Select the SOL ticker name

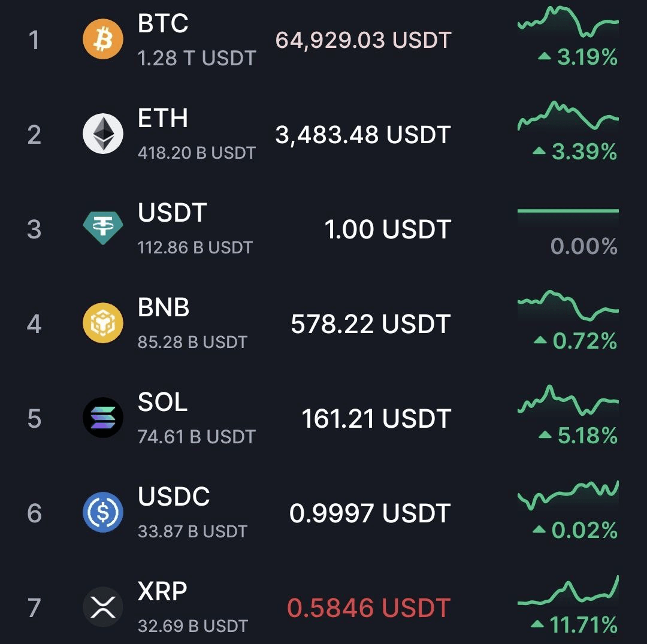pos(162,401)
